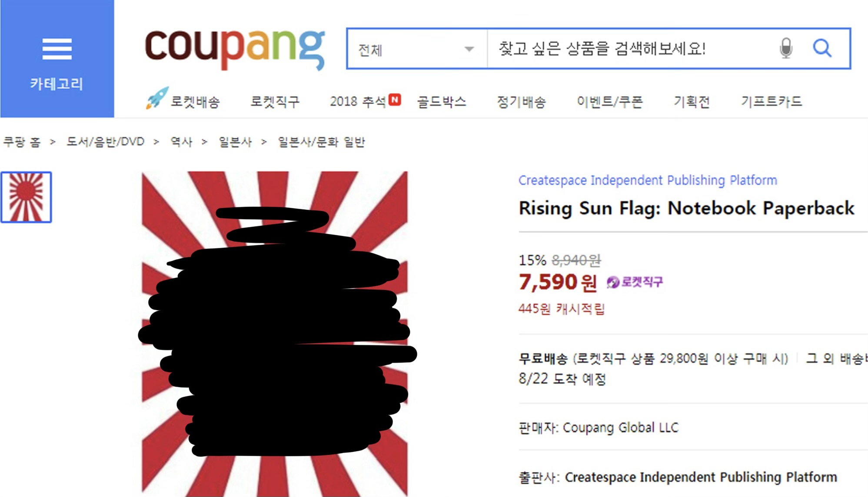Click the magnifying glass search icon

pos(822,48)
